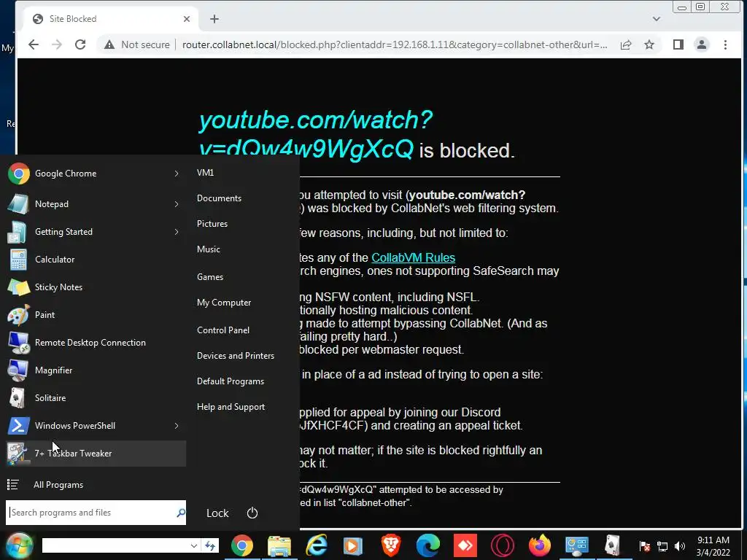The image size is (747, 560).
Task: Launch Paint from the Start menu
Action: (x=96, y=315)
